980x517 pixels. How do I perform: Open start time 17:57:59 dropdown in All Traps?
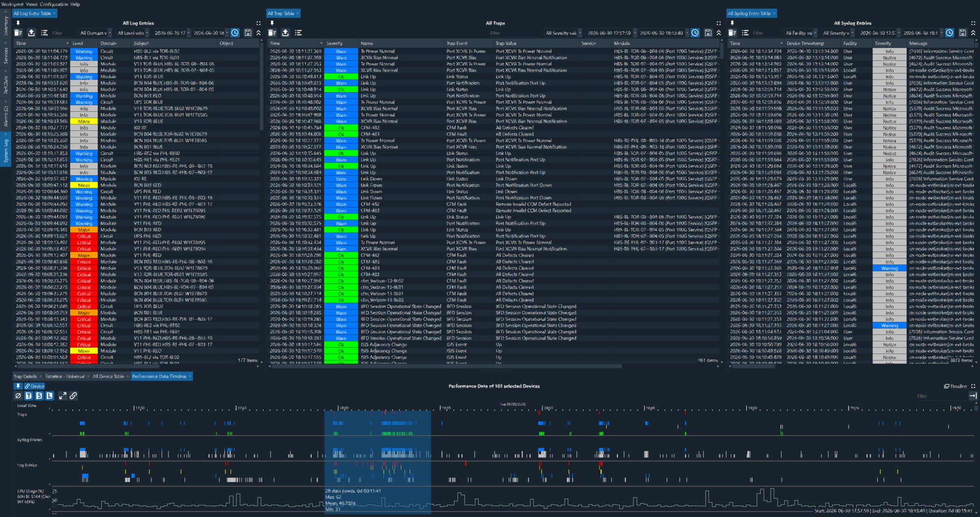point(635,33)
